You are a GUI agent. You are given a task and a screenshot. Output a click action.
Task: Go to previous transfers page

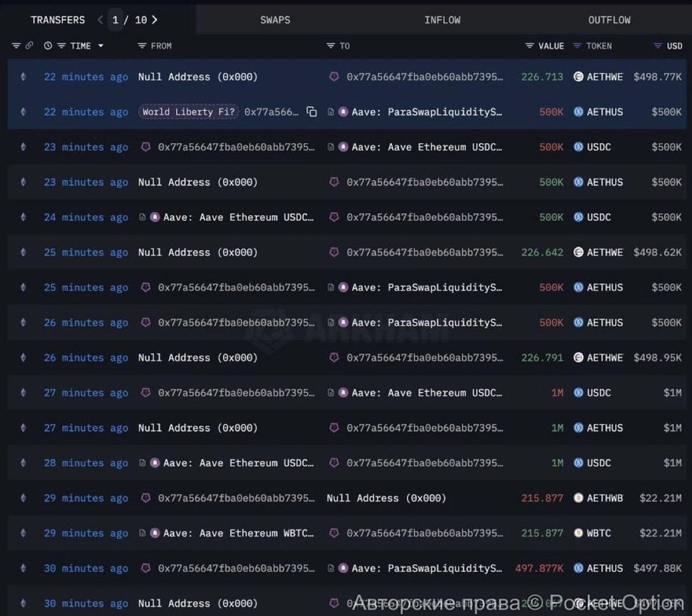(100, 20)
